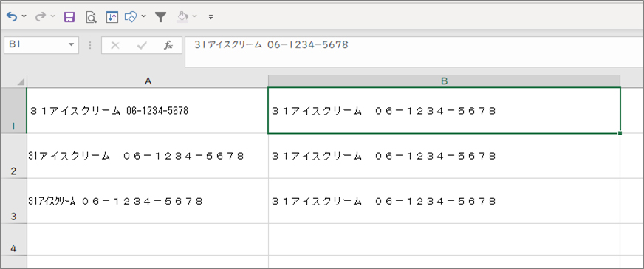Save the workbook with floppy icon
This screenshot has height=269, width=644.
(x=69, y=17)
